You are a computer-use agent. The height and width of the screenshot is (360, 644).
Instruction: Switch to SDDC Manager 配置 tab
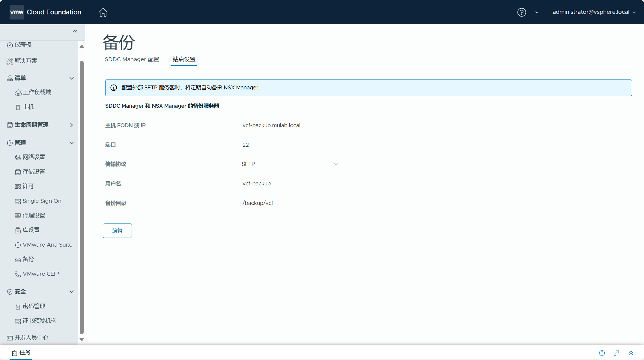click(x=132, y=59)
